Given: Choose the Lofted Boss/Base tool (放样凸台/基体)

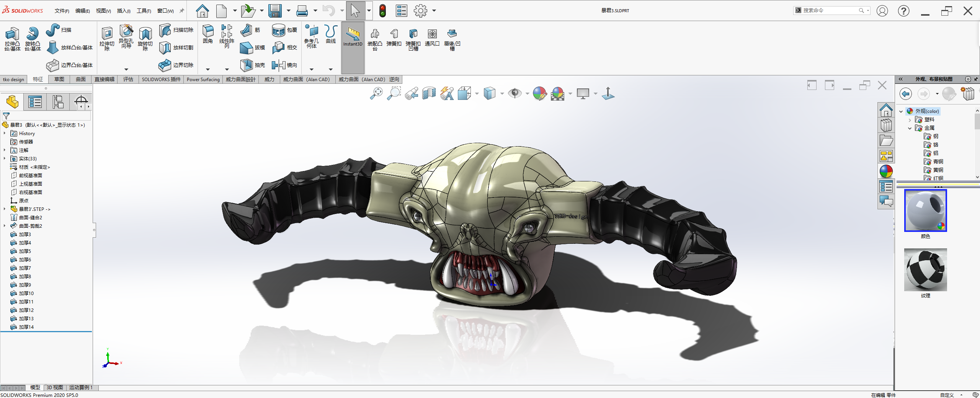Looking at the screenshot, I should (x=69, y=47).
